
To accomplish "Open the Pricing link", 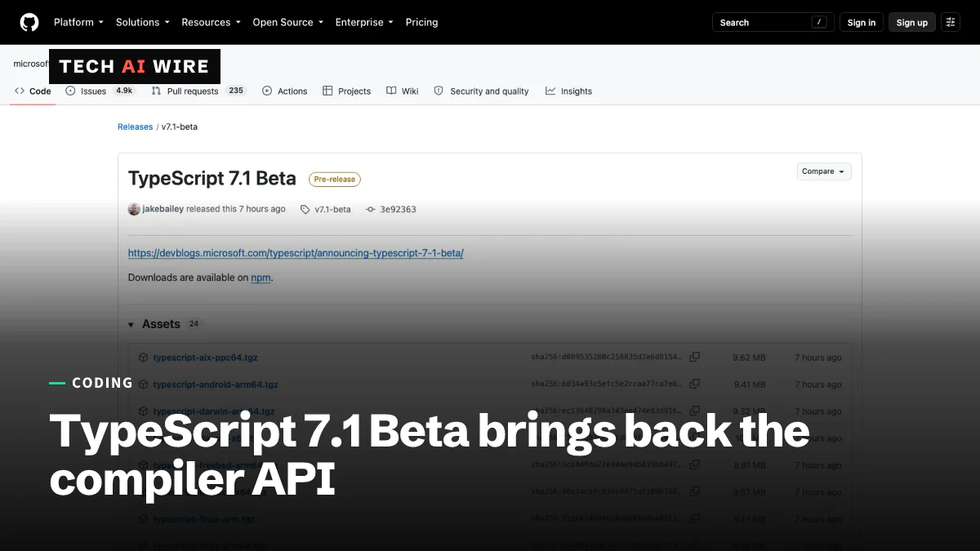I will click(421, 22).
